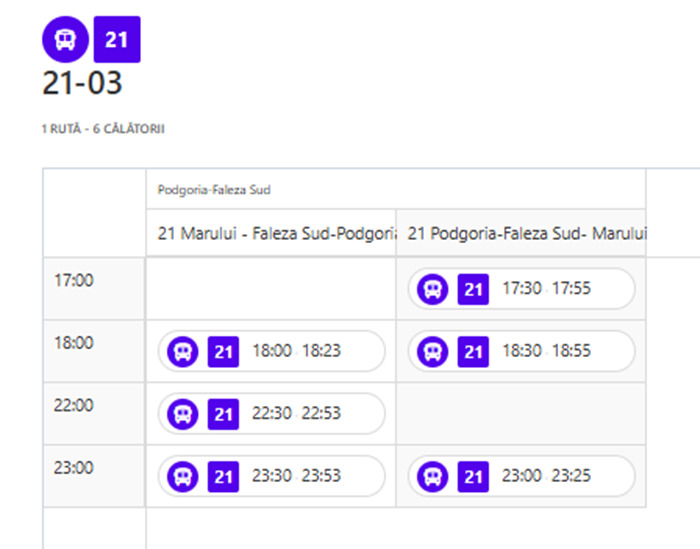Screen dimensions: 700x549
Task: Click the 21 badge in the 17:30 trip
Action: 473,289
